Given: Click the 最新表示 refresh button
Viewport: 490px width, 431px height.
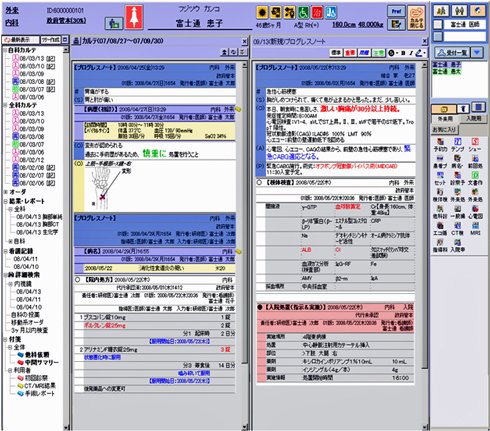Looking at the screenshot, I should [21, 40].
